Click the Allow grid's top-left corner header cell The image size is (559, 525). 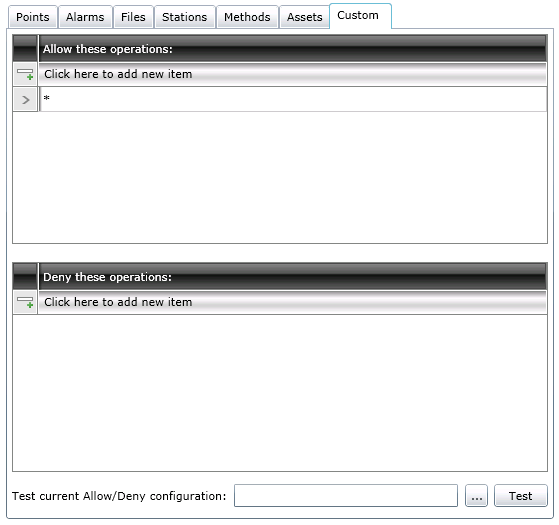point(25,48)
